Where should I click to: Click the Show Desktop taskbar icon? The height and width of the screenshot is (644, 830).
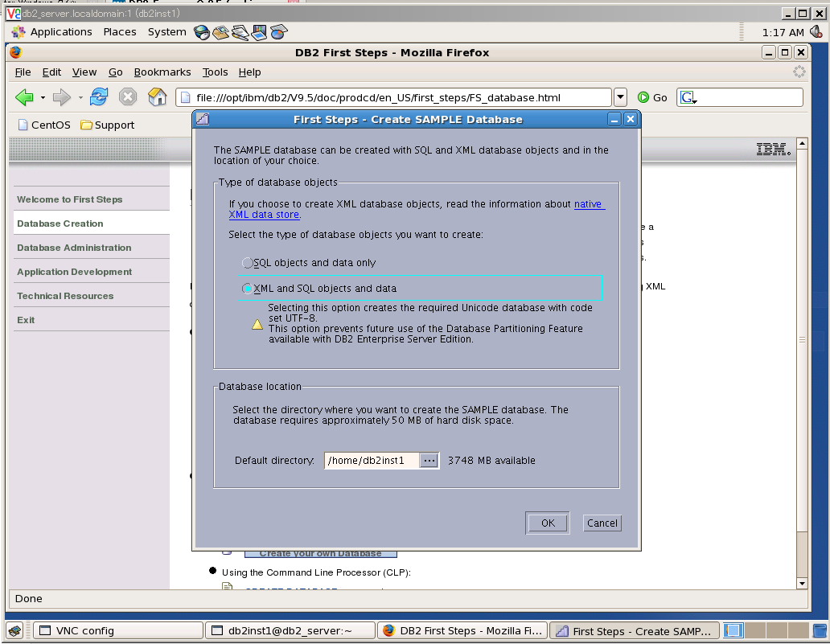click(14, 631)
